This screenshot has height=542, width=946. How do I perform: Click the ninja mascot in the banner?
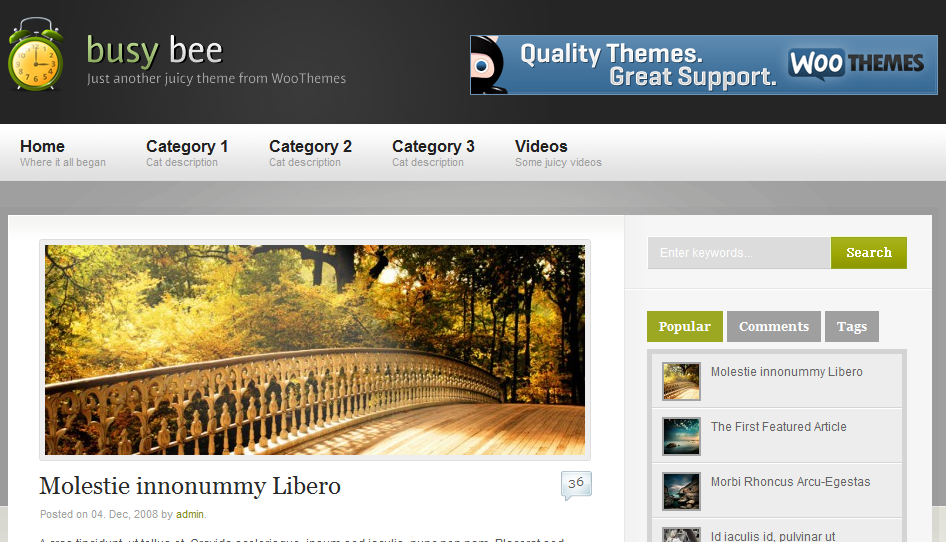488,65
